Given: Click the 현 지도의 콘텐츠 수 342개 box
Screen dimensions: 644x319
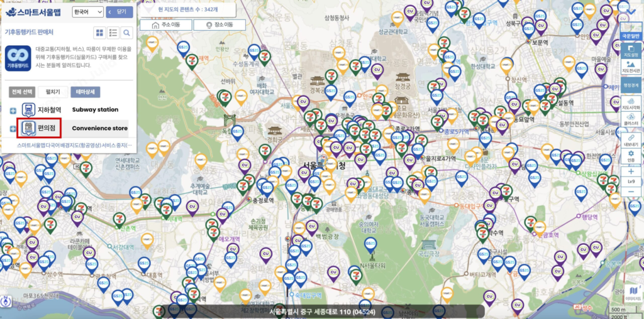Looking at the screenshot, I should coord(187,10).
